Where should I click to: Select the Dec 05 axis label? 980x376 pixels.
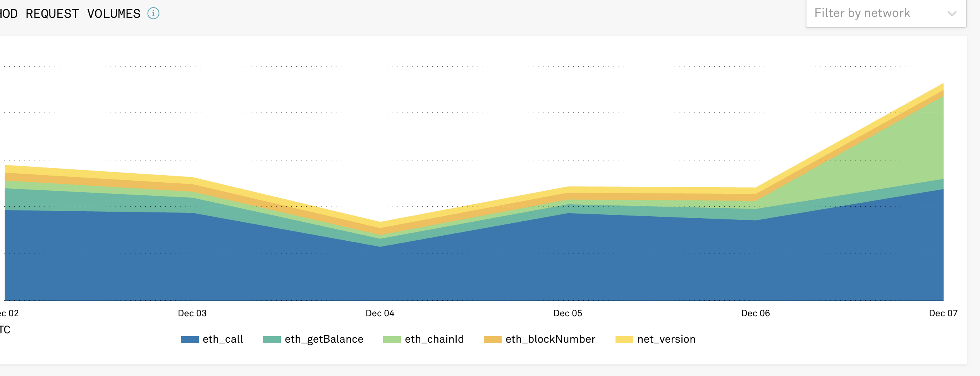click(x=568, y=313)
